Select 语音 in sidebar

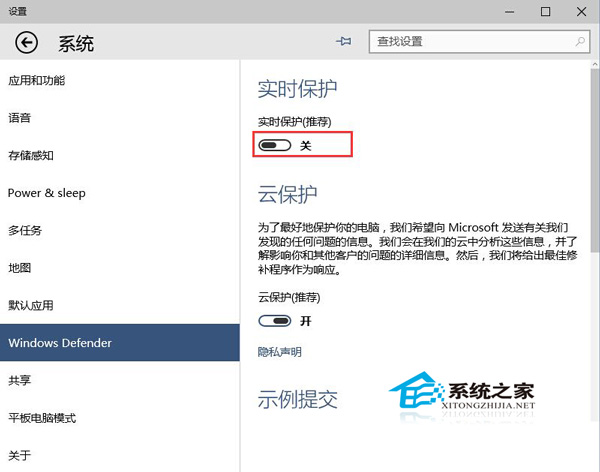click(x=120, y=118)
